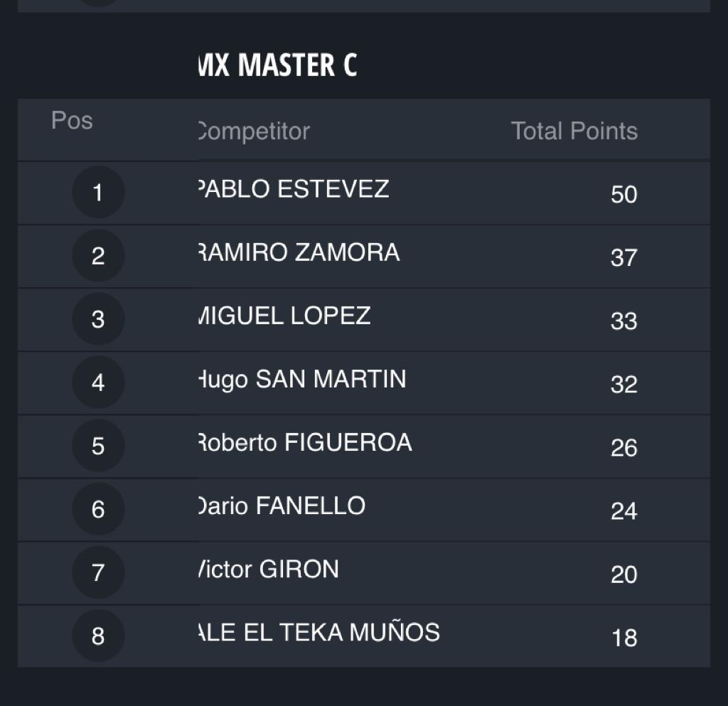
Task: Click the MX MASTER C category title
Action: (276, 65)
